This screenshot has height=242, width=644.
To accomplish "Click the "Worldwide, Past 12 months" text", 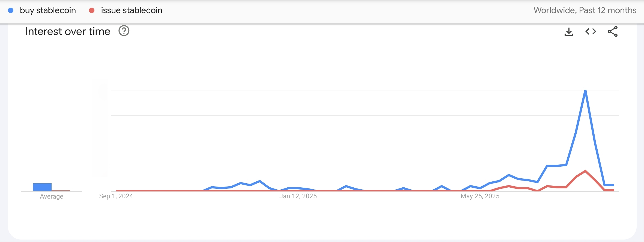I will pyautogui.click(x=585, y=10).
